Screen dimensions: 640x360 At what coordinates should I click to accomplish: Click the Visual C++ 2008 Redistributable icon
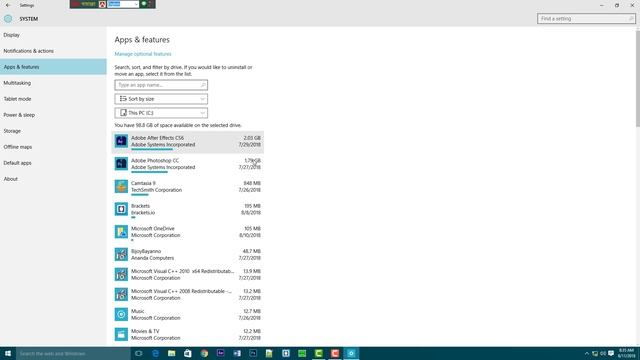121,294
